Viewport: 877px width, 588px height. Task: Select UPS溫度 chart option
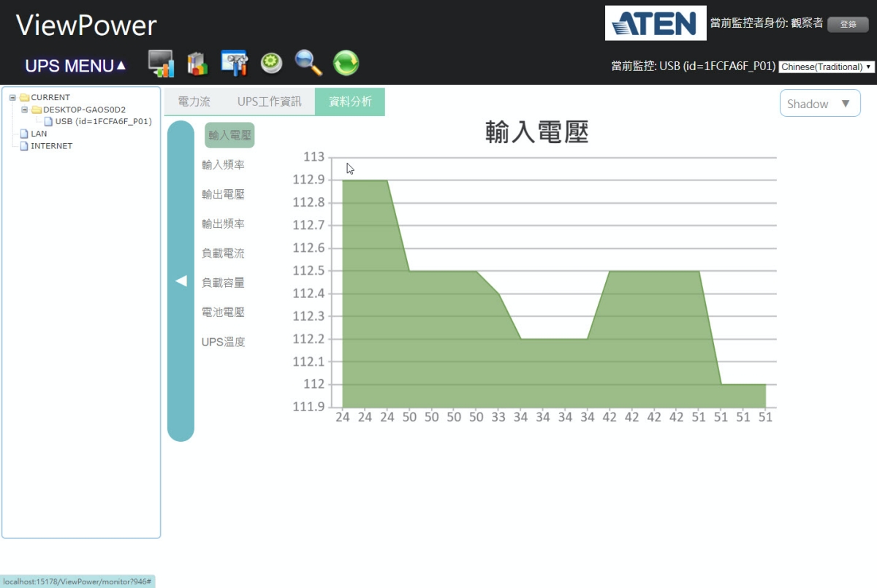[223, 342]
